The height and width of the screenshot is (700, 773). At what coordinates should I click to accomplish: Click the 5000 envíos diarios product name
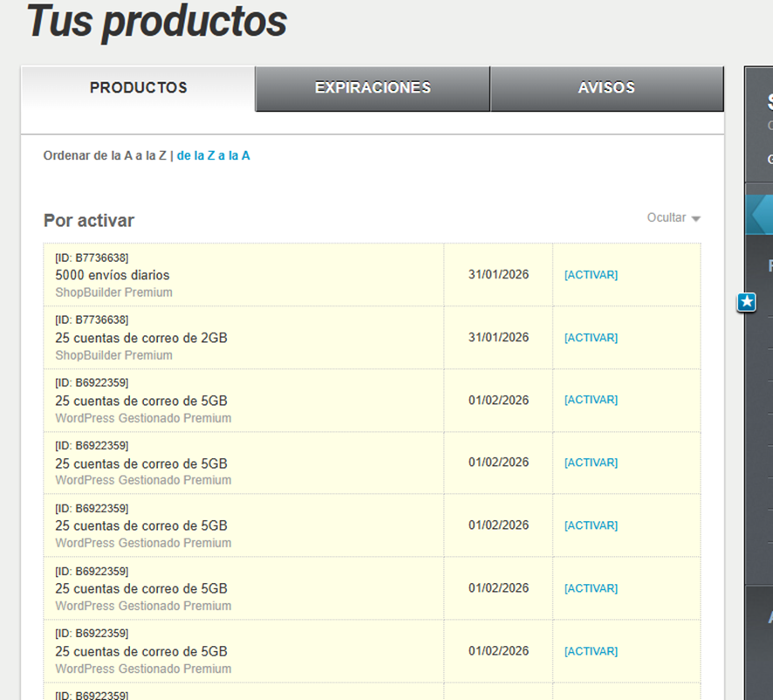(x=113, y=275)
